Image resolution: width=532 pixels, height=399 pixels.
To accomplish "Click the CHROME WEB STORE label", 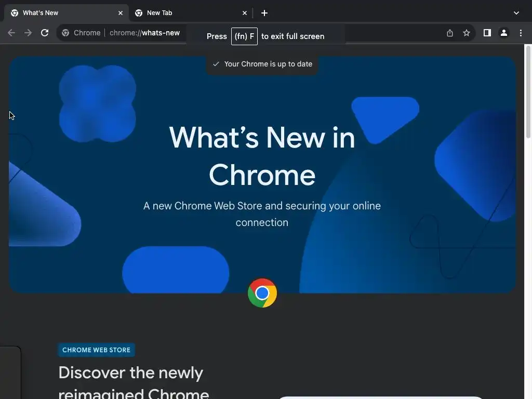I will [x=96, y=350].
